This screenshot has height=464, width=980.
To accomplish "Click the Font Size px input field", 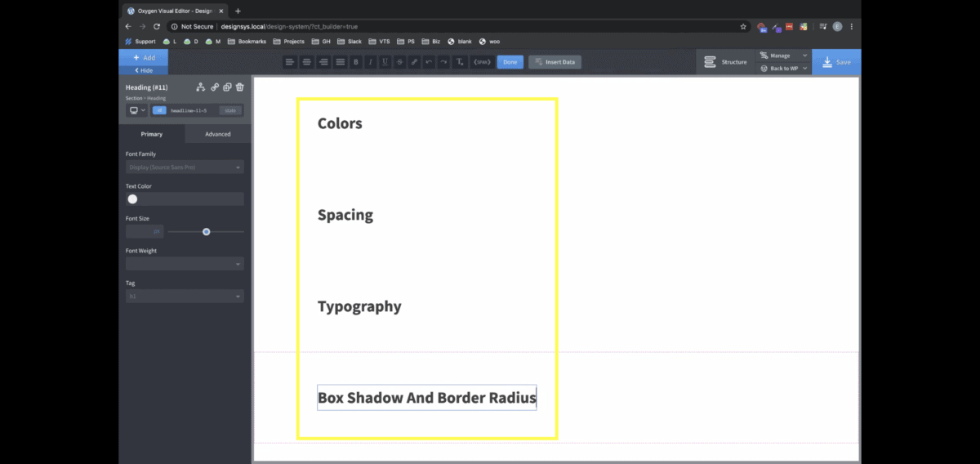I will 145,232.
